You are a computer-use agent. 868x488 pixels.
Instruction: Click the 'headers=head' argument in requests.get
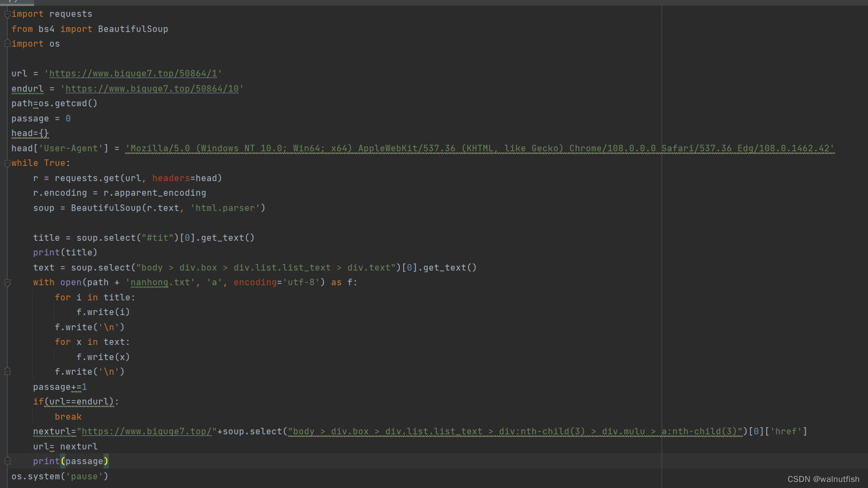(185, 178)
